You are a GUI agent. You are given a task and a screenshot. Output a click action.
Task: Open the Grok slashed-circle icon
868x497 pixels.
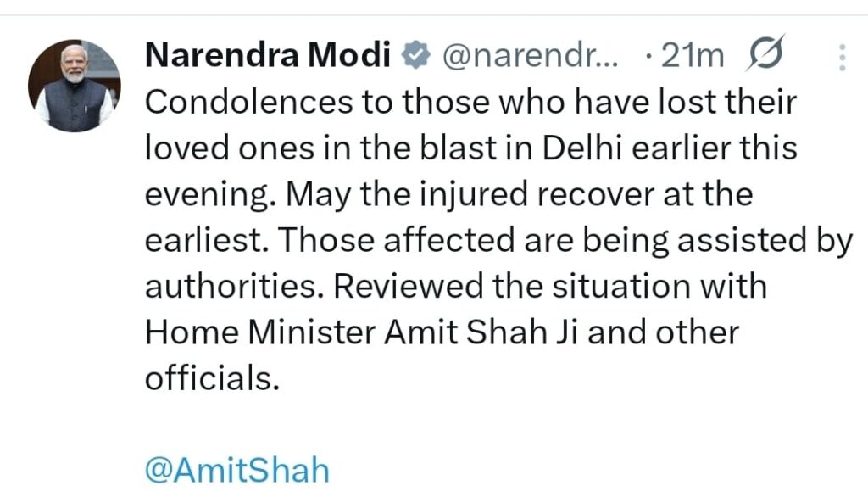pyautogui.click(x=768, y=55)
